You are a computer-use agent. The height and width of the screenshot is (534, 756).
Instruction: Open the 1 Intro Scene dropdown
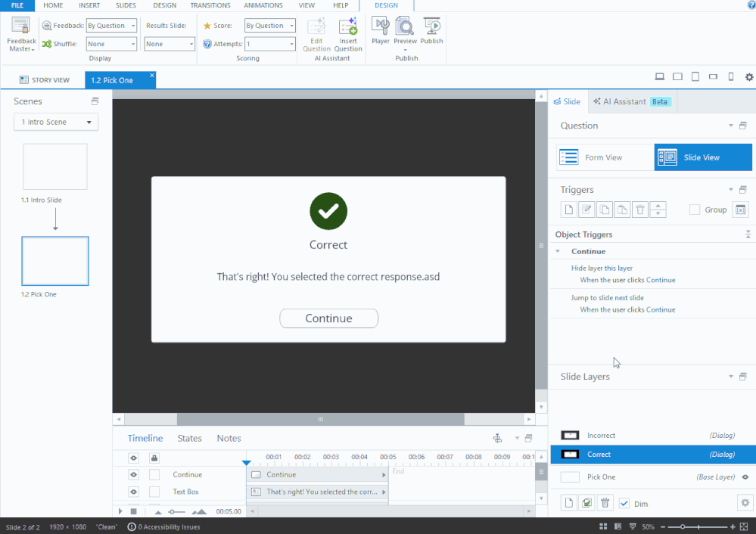click(x=56, y=122)
